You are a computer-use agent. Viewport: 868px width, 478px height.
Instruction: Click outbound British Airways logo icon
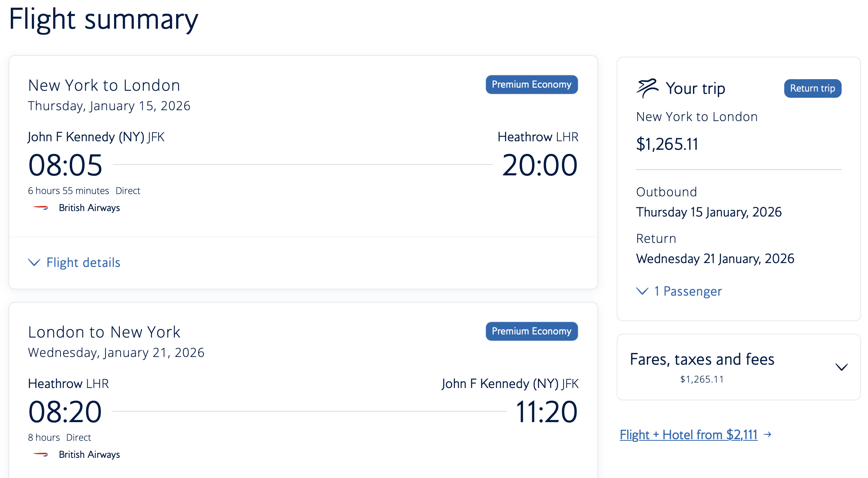(x=41, y=208)
